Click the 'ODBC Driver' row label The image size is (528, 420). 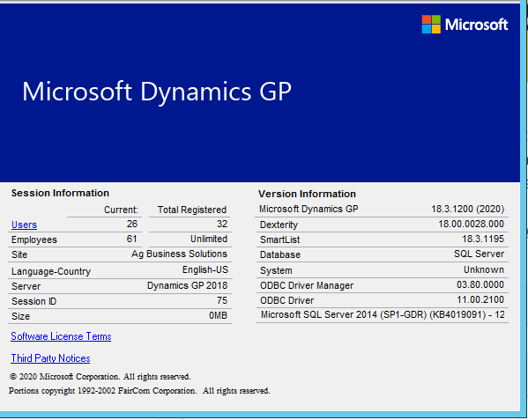click(286, 300)
